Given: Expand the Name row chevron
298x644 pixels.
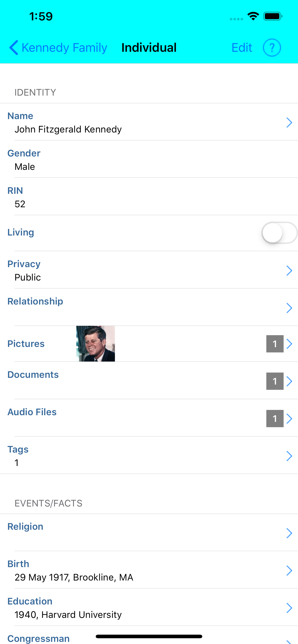Looking at the screenshot, I should (289, 122).
